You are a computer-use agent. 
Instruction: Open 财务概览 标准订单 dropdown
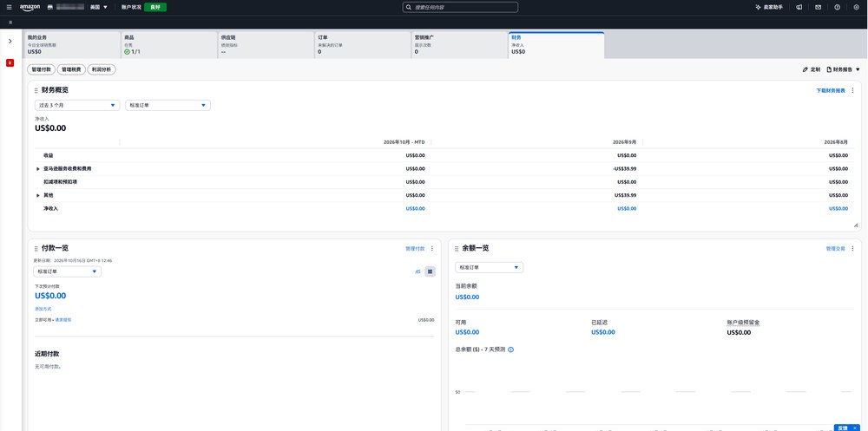[x=168, y=105]
